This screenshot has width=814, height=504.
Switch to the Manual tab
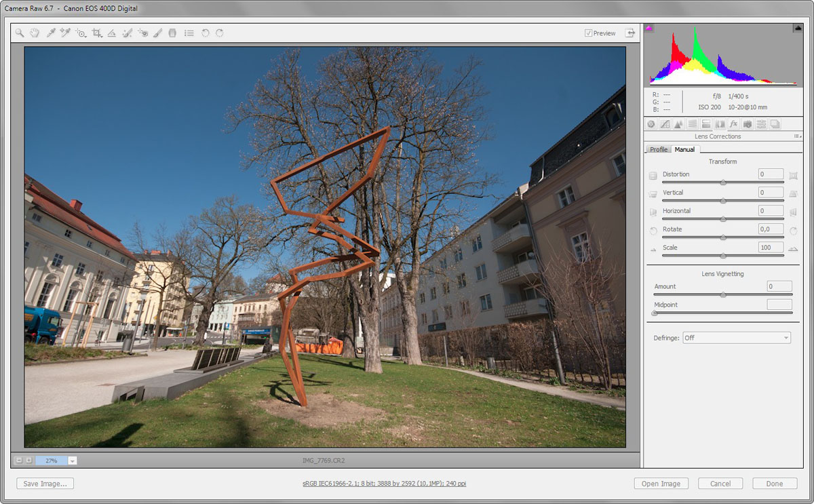pyautogui.click(x=684, y=149)
